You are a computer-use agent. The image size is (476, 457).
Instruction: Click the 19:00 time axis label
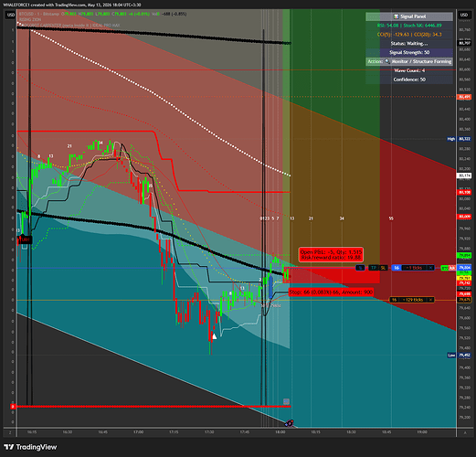[422, 432]
